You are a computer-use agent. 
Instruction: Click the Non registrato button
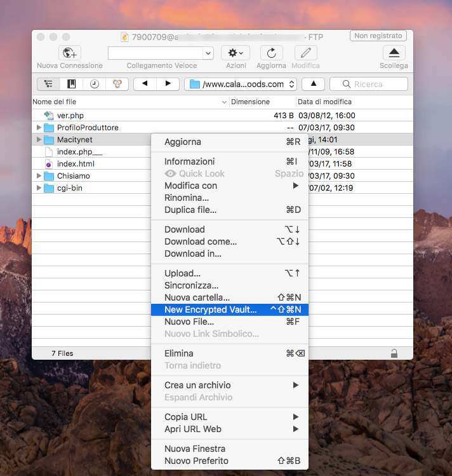click(x=378, y=36)
